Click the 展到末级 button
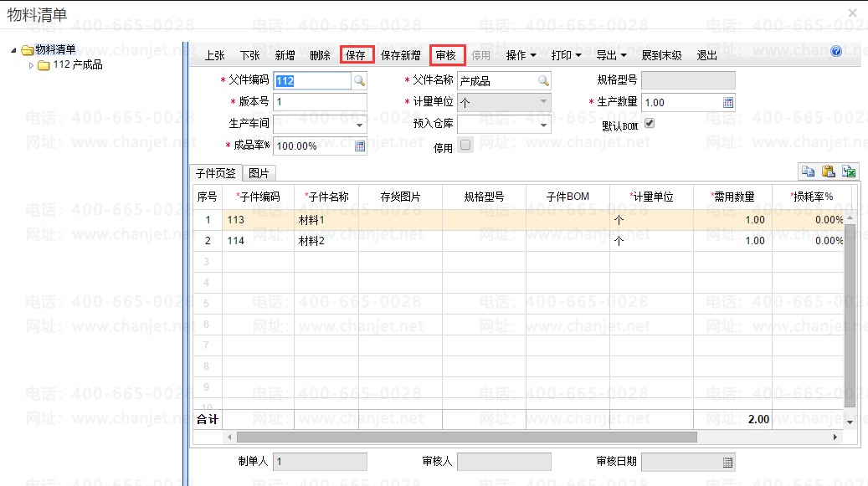The height and width of the screenshot is (486, 868). point(661,55)
